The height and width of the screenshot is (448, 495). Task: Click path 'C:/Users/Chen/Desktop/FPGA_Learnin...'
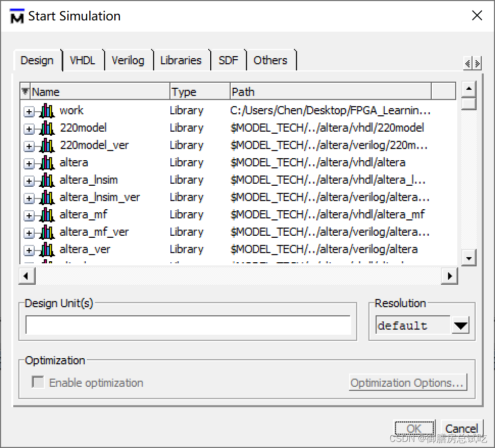tap(330, 111)
